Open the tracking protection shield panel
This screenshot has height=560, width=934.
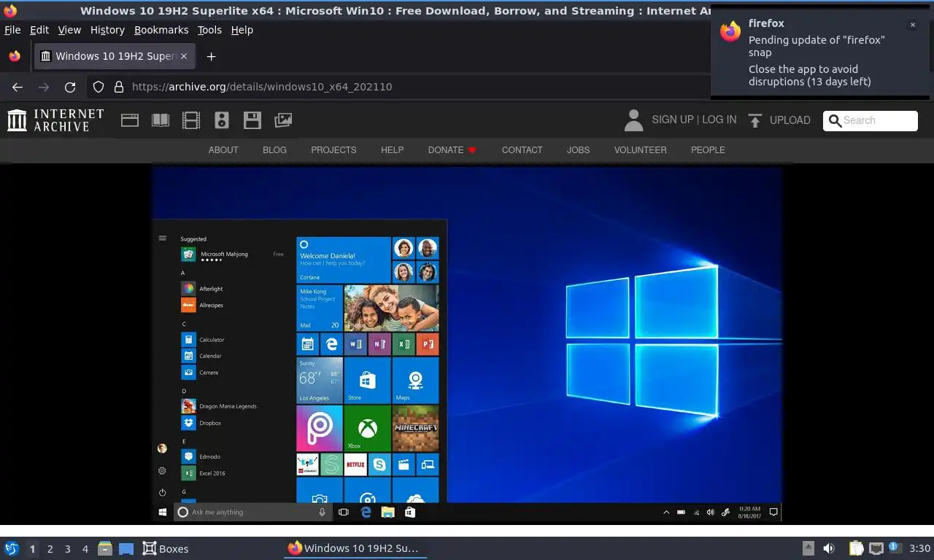[x=99, y=87]
